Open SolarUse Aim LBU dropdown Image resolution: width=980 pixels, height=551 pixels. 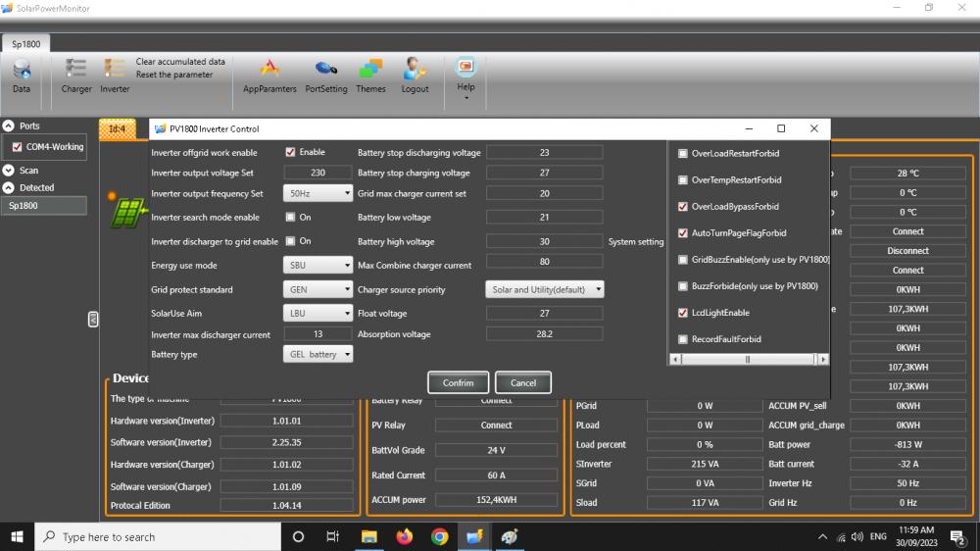[318, 314]
